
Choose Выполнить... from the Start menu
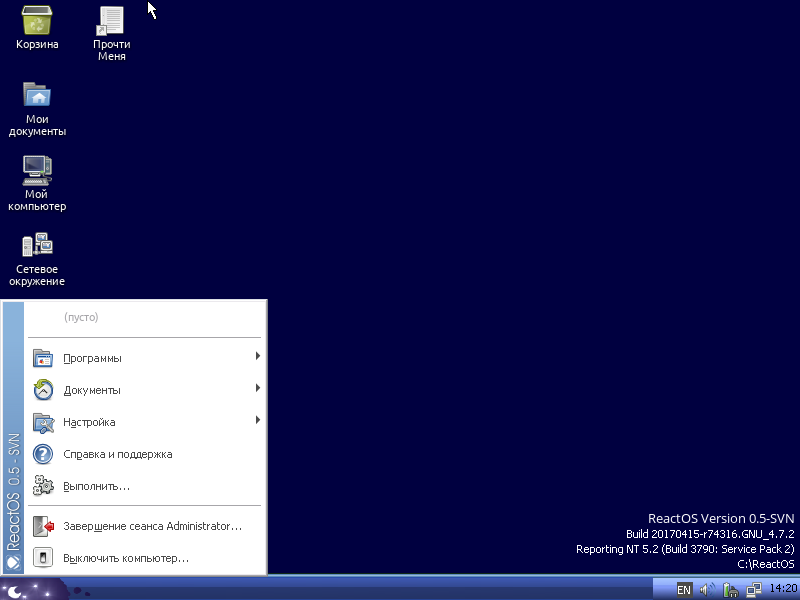pos(145,486)
